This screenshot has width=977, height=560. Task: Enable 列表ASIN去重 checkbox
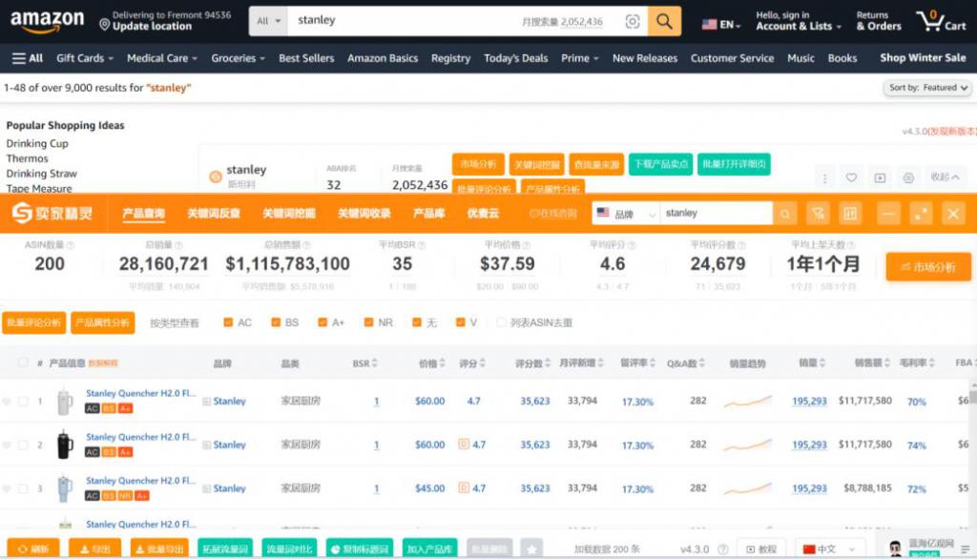click(x=501, y=322)
